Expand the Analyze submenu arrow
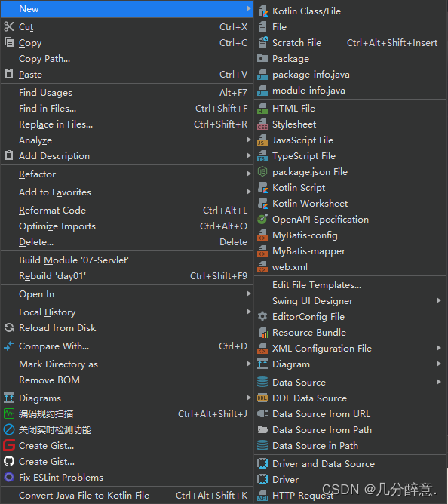 coord(248,140)
